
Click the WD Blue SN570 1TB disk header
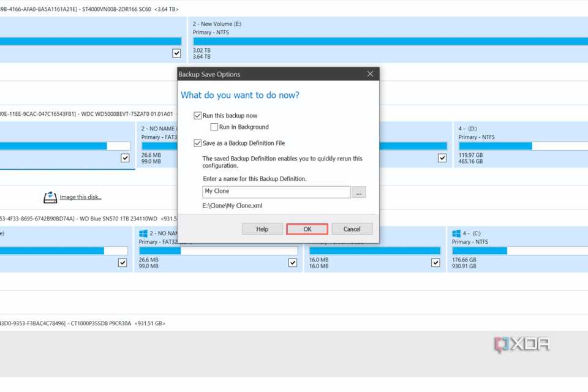click(x=88, y=218)
